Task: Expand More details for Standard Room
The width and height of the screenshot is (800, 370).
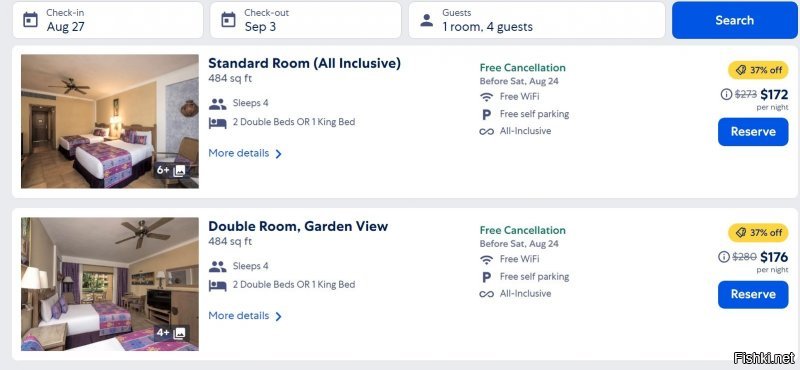Action: tap(245, 153)
